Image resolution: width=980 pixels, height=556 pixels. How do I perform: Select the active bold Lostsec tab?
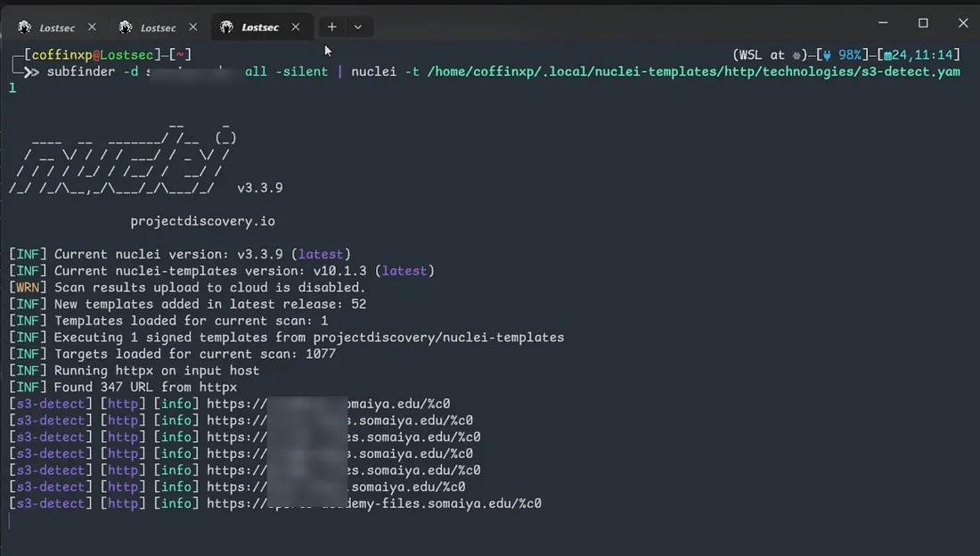[x=250, y=28]
